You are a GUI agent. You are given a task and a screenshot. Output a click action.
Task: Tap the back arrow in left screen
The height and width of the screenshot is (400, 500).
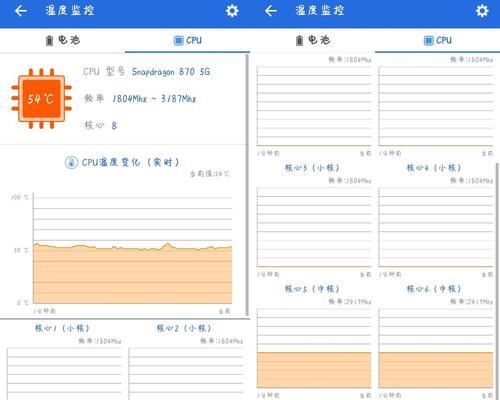click(21, 11)
